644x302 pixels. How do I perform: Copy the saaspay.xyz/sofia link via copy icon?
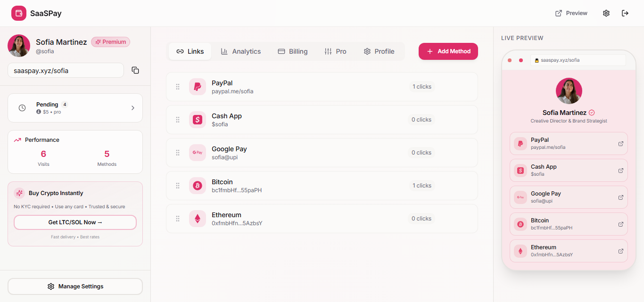coord(135,70)
